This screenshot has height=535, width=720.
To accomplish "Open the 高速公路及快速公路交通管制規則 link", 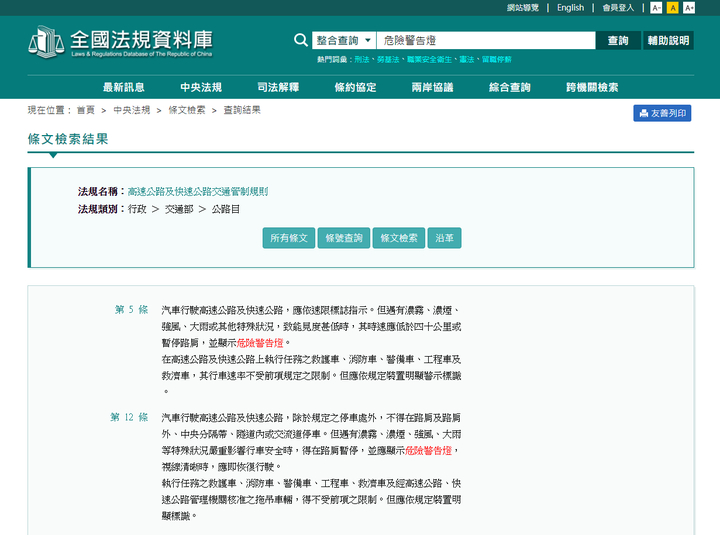I will (x=197, y=191).
